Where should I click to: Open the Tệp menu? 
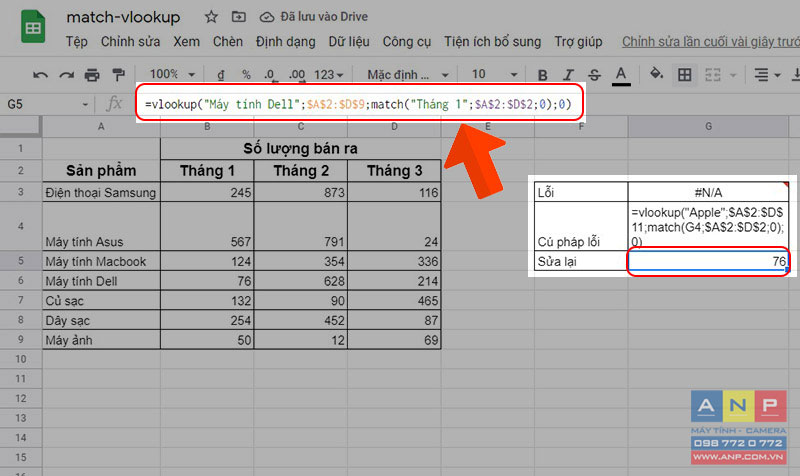click(x=77, y=42)
